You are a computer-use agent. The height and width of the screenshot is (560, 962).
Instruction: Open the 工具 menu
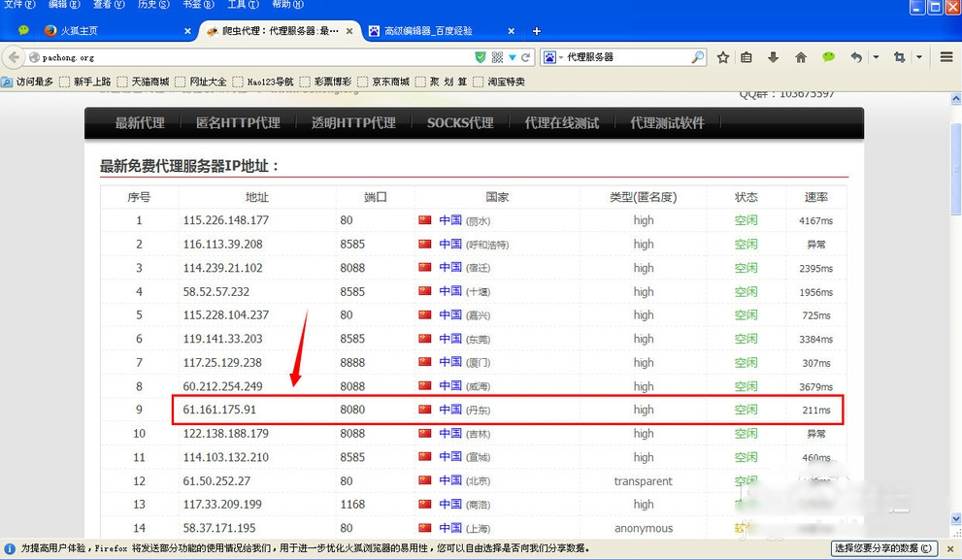[x=239, y=5]
